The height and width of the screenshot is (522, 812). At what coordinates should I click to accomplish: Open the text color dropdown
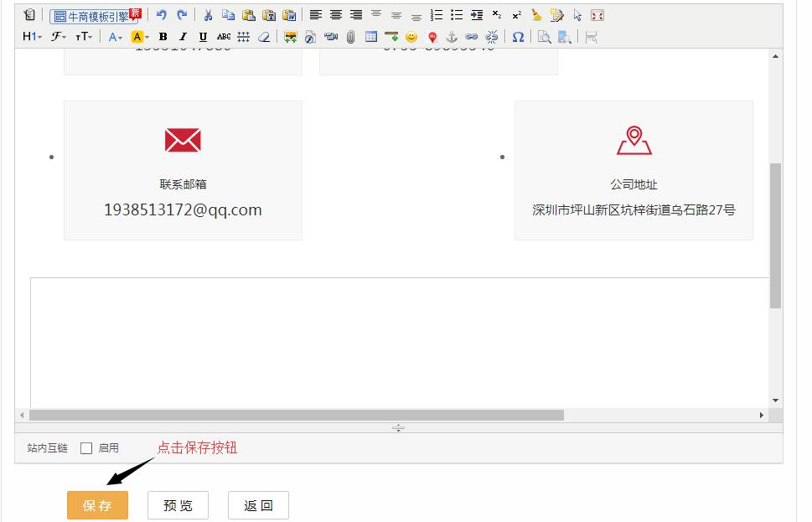click(115, 36)
